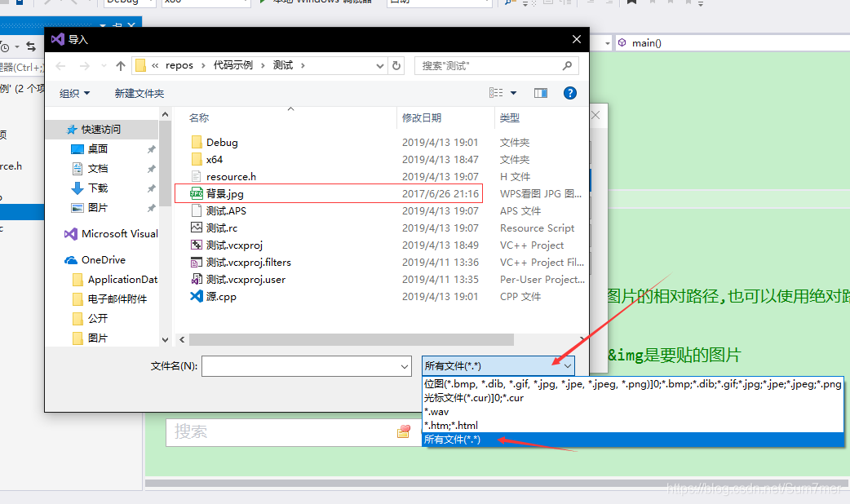This screenshot has width=850, height=504.
Task: Click the bookmark icon in VS toolbar
Action: [631, 2]
